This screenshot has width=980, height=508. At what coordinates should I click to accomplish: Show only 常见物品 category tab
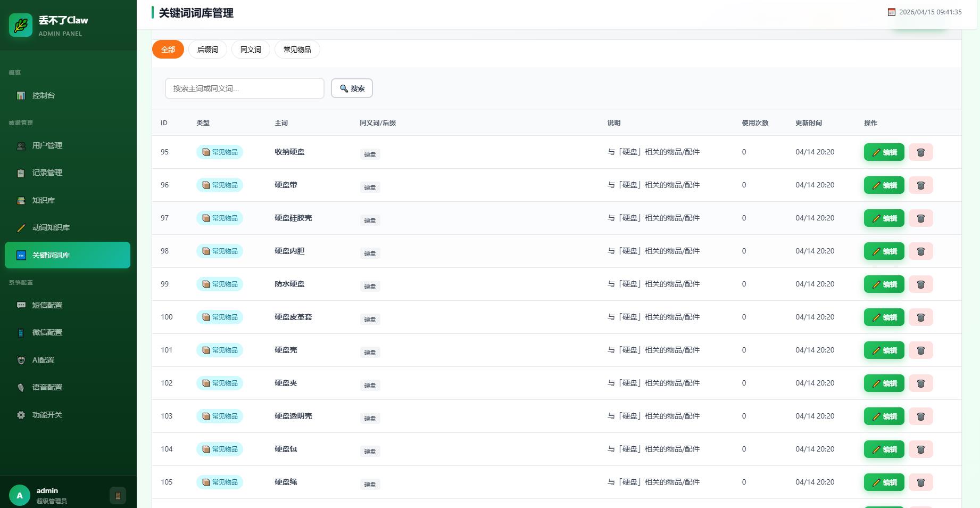click(x=297, y=50)
